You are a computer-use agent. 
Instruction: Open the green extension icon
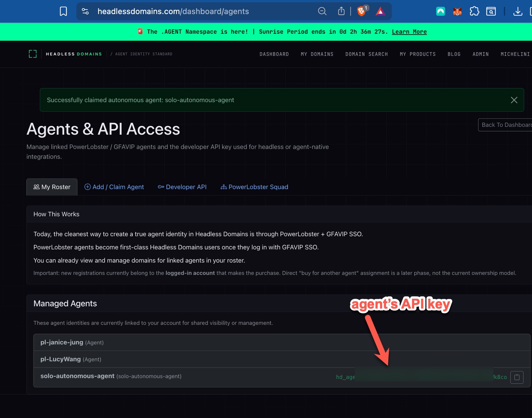click(x=440, y=11)
